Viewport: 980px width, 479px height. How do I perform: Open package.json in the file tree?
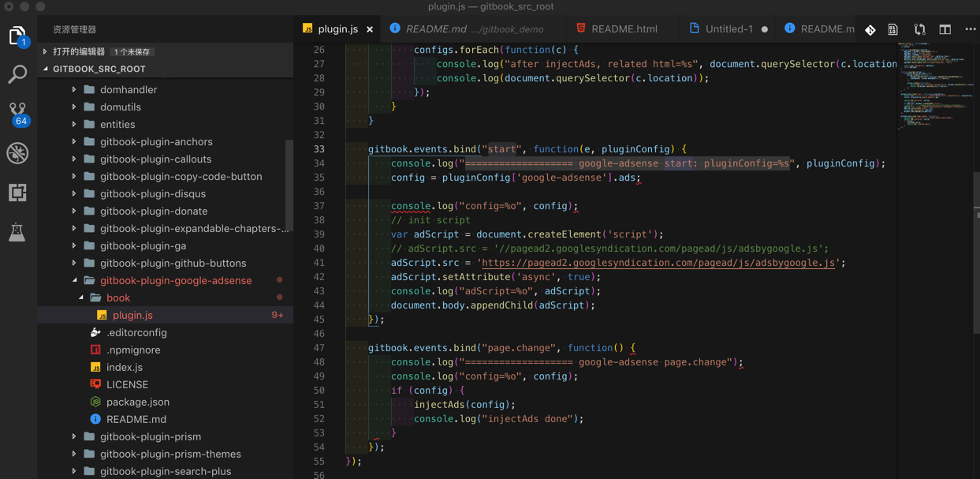pos(137,402)
